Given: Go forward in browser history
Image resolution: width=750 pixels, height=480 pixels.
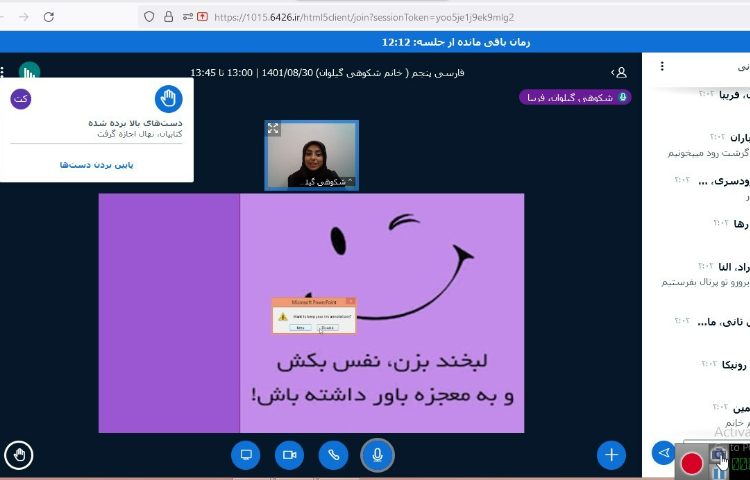Looking at the screenshot, I should point(23,17).
